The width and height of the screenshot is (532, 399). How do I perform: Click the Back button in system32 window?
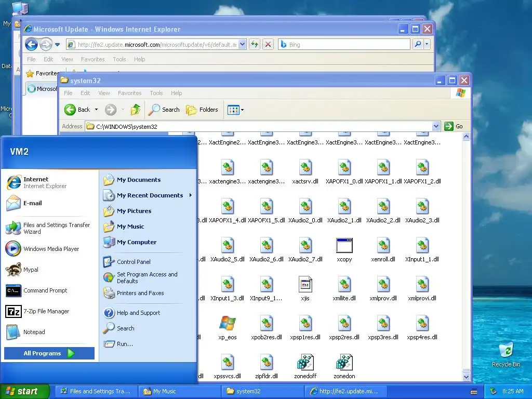[x=78, y=110]
